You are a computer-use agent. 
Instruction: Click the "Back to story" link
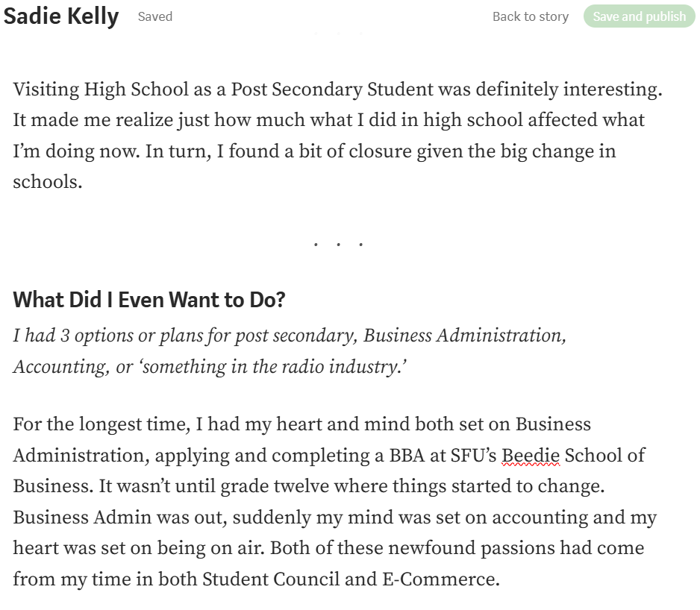click(x=530, y=16)
